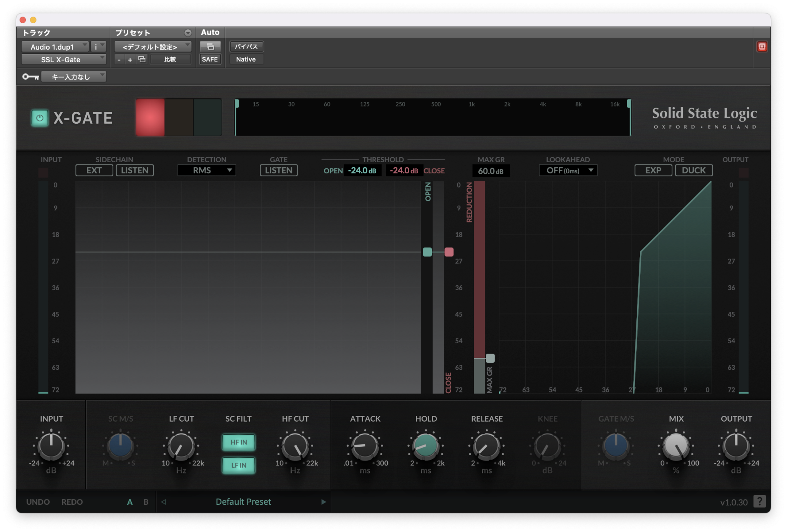
Task: Click the copy icon in the Auto section
Action: pyautogui.click(x=210, y=46)
